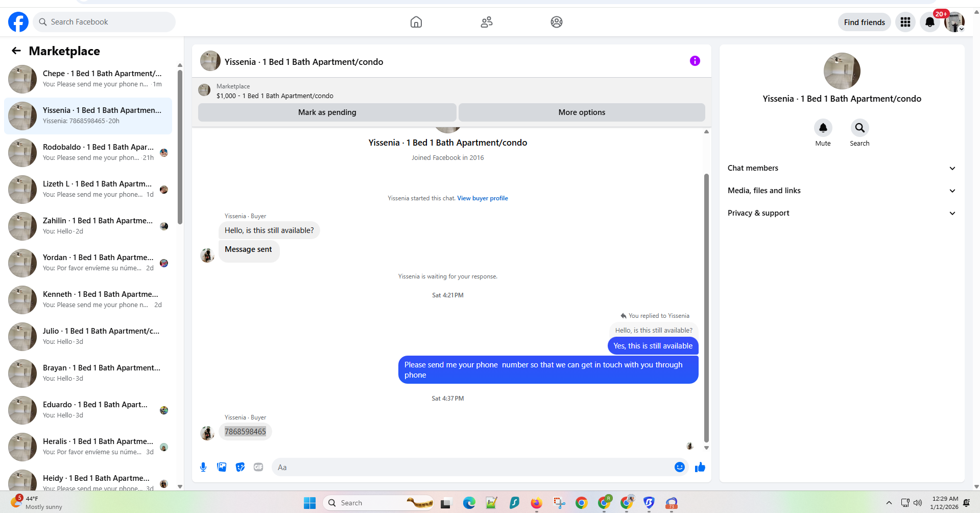Open Snipping Tool from taskbar
This screenshot has height=513, width=980.
pos(559,503)
